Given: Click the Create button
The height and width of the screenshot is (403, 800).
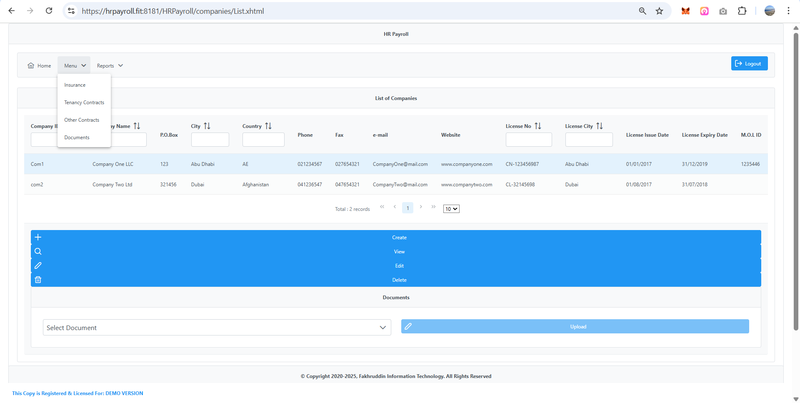Looking at the screenshot, I should (x=398, y=237).
